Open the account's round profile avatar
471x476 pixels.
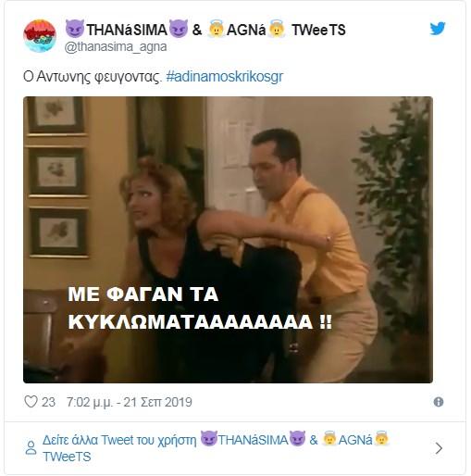coord(40,36)
